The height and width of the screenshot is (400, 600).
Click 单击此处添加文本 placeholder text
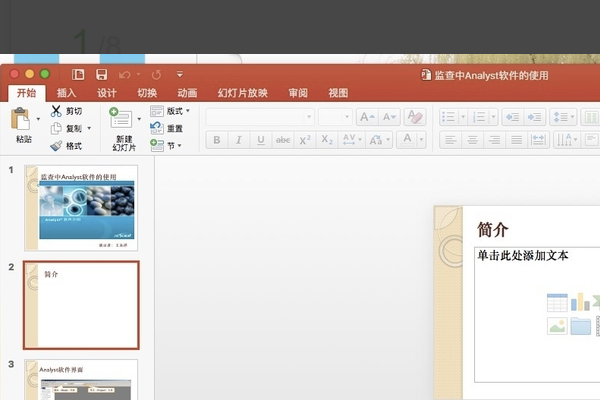(523, 256)
